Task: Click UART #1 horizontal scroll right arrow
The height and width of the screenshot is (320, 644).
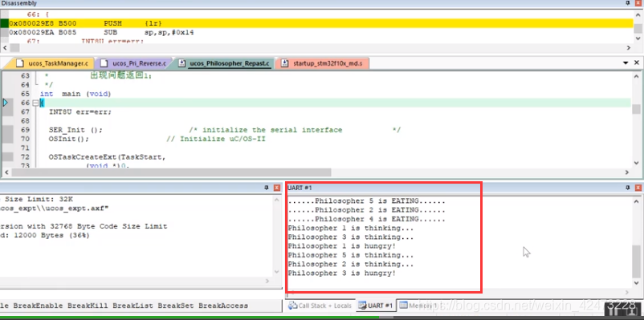Action: (627, 292)
